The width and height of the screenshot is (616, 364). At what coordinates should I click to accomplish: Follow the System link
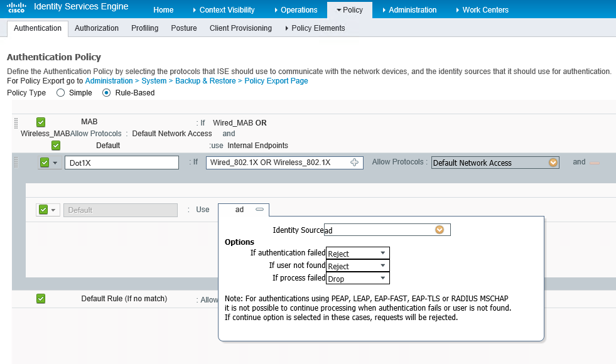coord(154,81)
